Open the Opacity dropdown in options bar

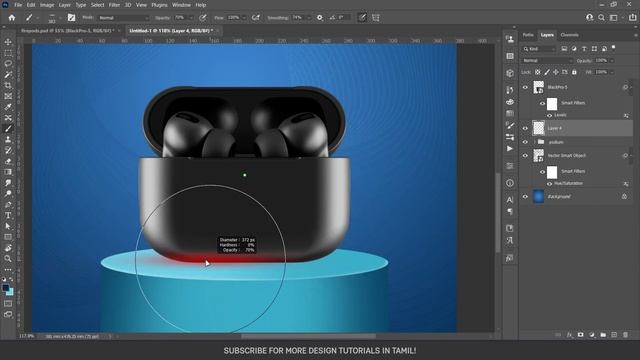(191, 18)
